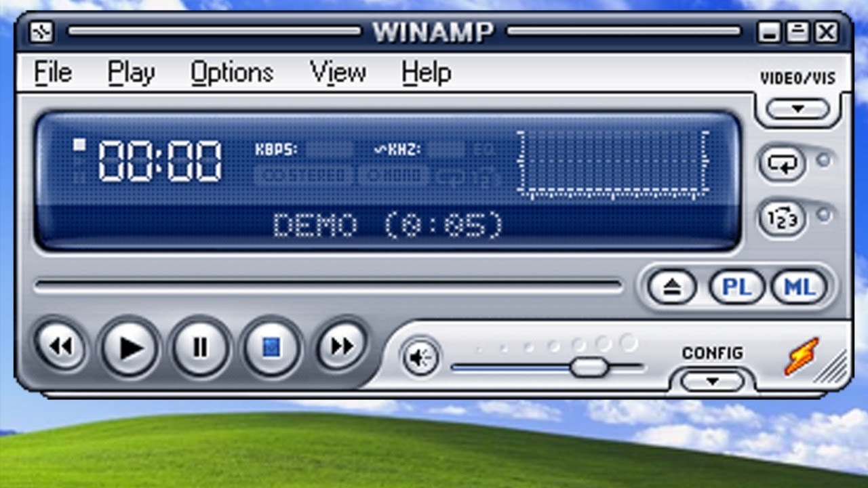The height and width of the screenshot is (488, 868).
Task: Click the Previous track button
Action: (60, 347)
